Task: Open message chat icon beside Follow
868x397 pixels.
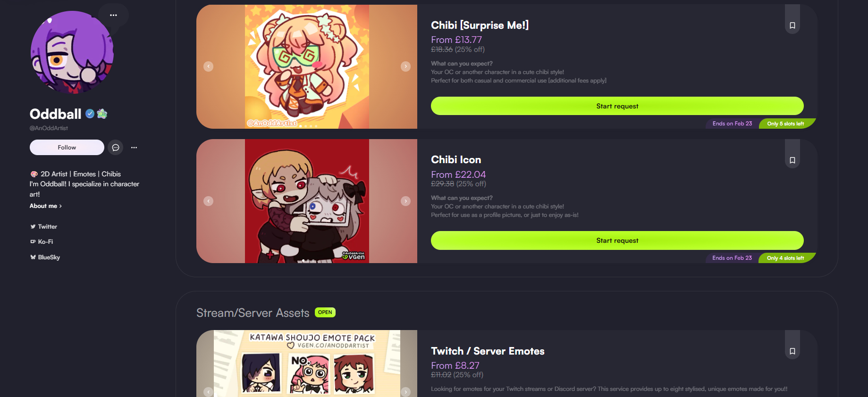Action: (x=116, y=148)
